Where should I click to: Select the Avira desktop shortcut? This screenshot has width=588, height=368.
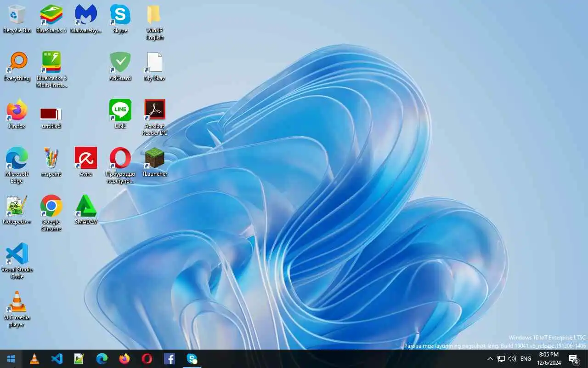tap(85, 162)
